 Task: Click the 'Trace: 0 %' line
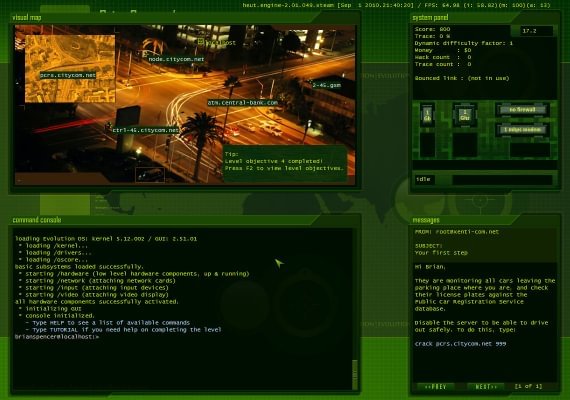tap(432, 36)
